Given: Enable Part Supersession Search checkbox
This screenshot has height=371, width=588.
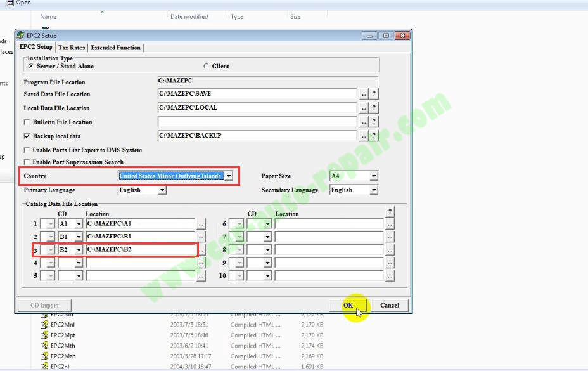Looking at the screenshot, I should coord(27,162).
